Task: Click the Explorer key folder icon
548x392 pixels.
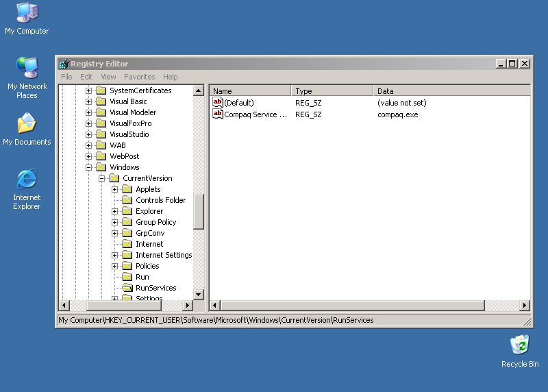Action: (127, 211)
